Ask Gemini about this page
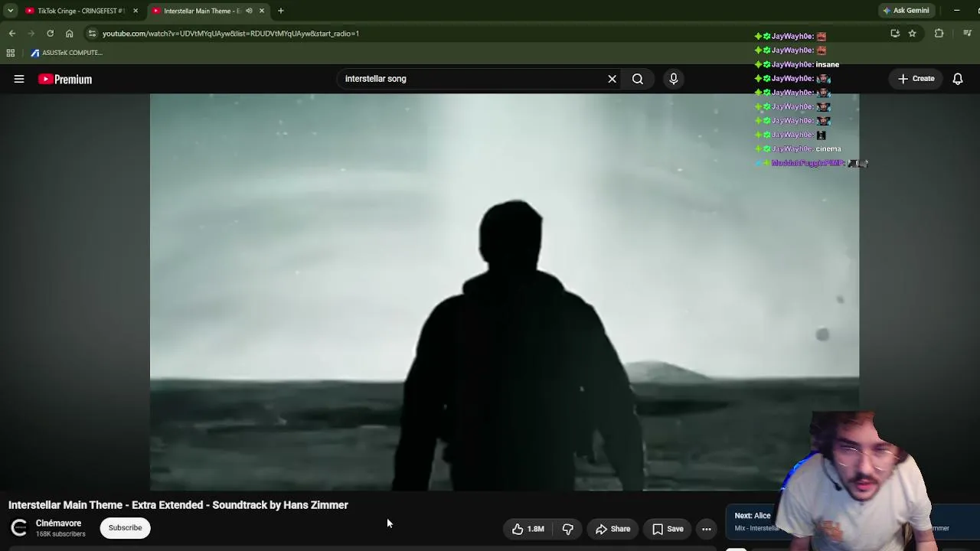This screenshot has height=551, width=980. click(x=906, y=11)
